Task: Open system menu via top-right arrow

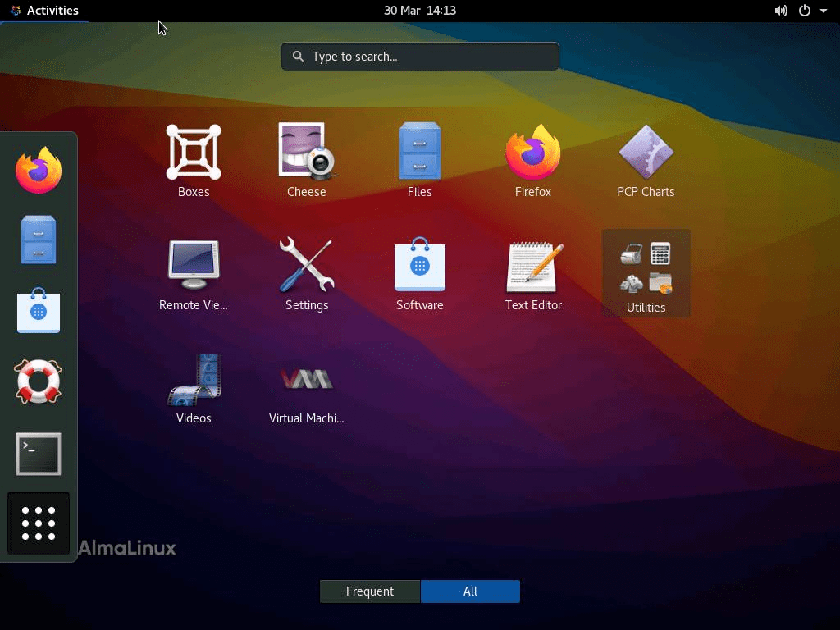Action: [824, 11]
